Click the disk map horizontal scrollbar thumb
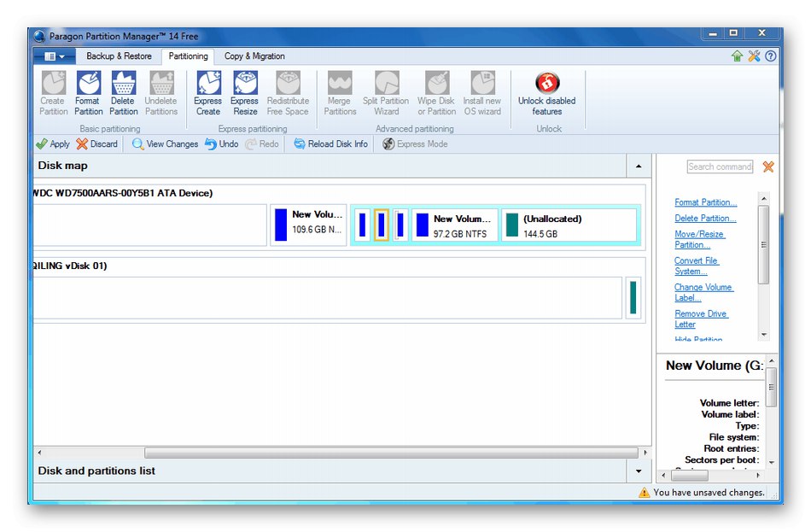The height and width of the screenshot is (532, 811). pos(391,453)
